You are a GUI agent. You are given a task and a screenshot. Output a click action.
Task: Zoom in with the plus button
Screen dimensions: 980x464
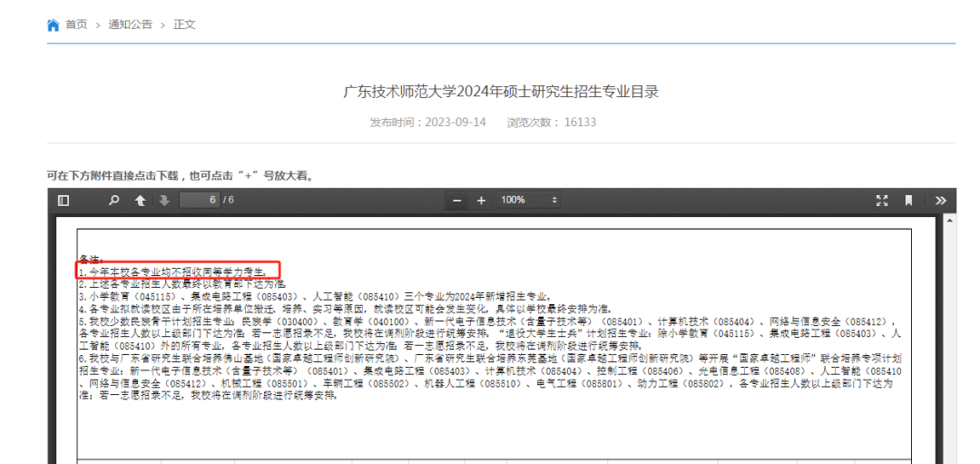coord(481,200)
